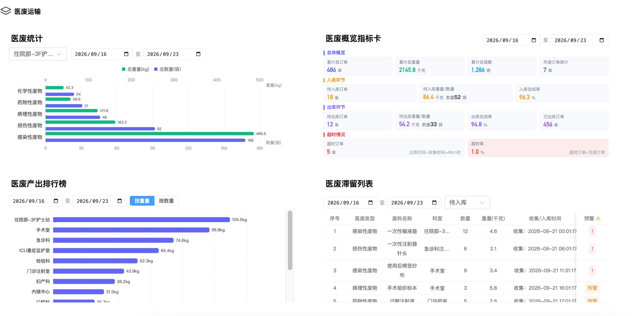
Task: Switch ranking to 按数量 tab
Action: [x=166, y=201]
